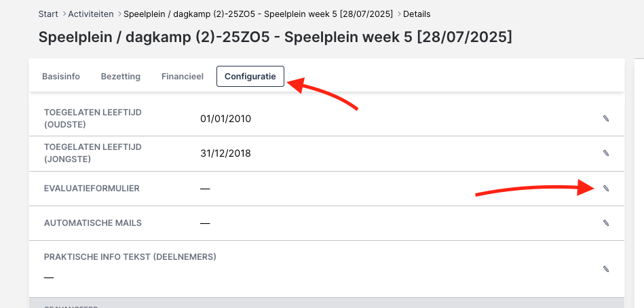Click the Details breadcrumb item
Screen dimensions: 644x308
point(417,14)
